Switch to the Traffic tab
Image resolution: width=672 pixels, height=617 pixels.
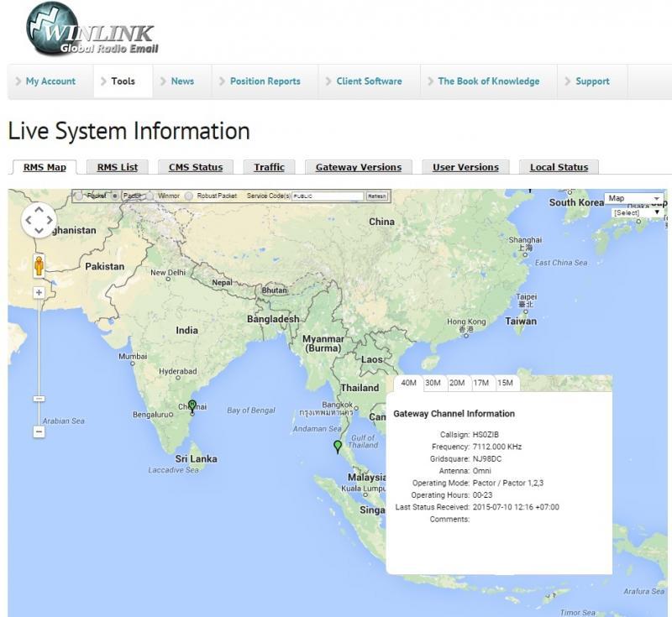pyautogui.click(x=269, y=167)
